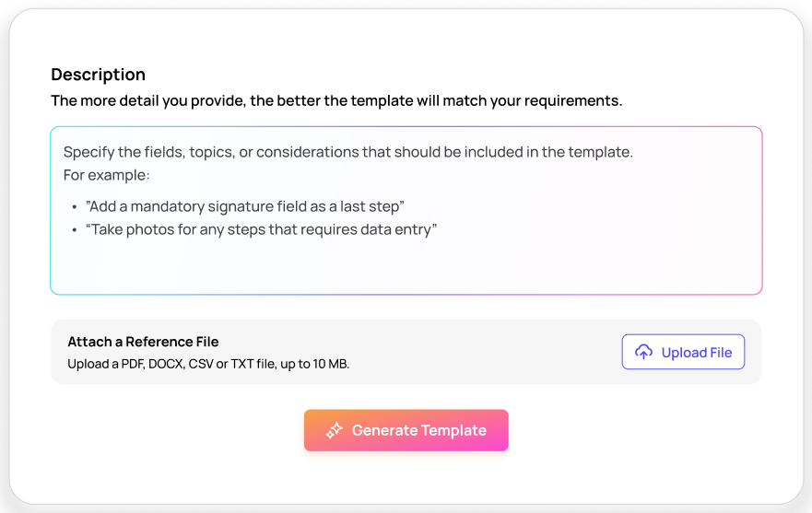The image size is (812, 513).
Task: Click the "The more detail you provide" subtitle
Action: 336,100
